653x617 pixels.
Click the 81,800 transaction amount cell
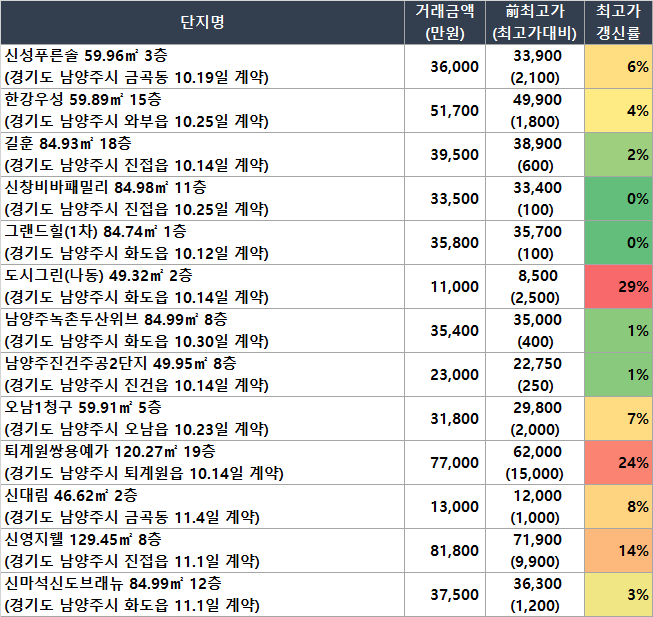pos(445,551)
